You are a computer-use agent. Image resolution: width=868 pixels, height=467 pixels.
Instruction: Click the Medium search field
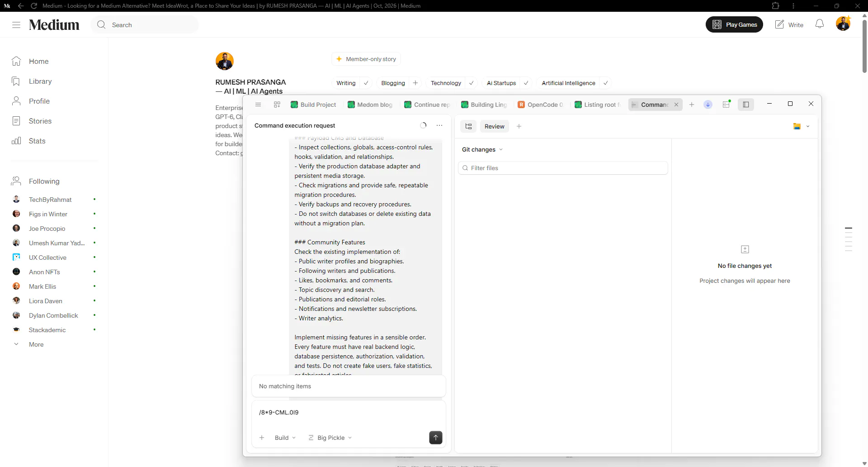[145, 25]
